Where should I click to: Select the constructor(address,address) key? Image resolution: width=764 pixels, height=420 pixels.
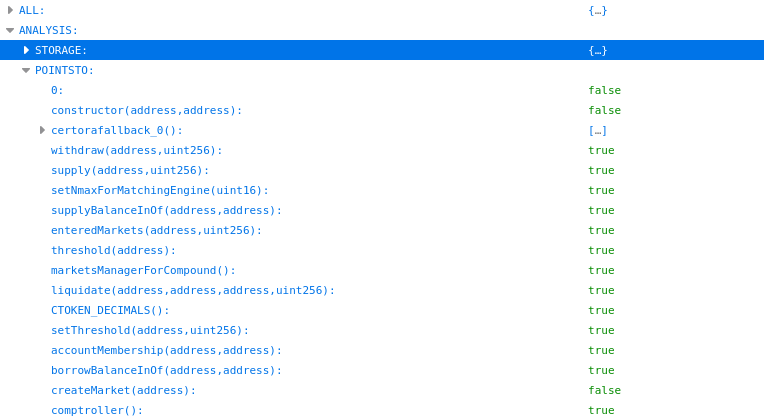click(x=146, y=110)
